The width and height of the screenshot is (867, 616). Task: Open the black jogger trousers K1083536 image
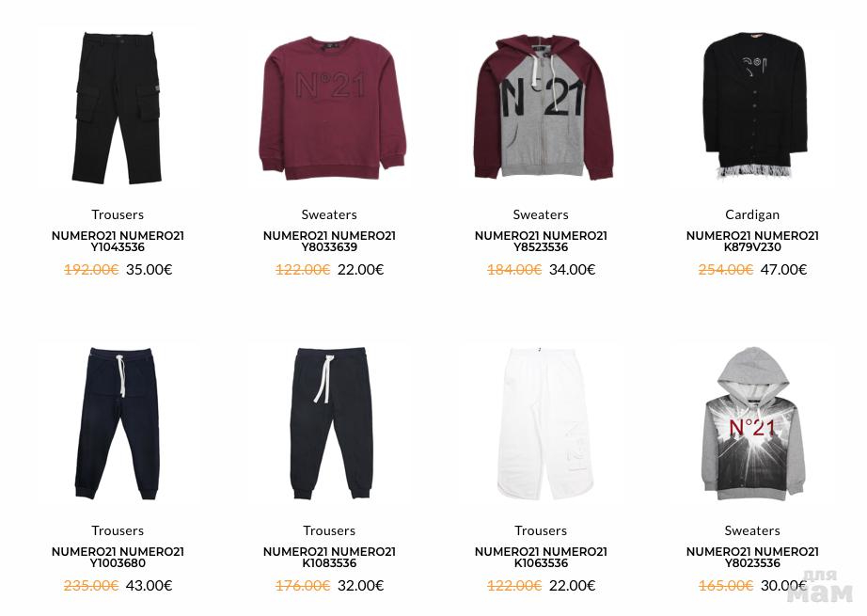point(329,423)
